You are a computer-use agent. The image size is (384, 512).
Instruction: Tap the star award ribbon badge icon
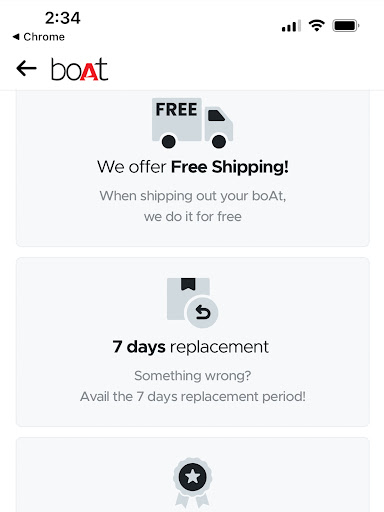[x=192, y=482]
